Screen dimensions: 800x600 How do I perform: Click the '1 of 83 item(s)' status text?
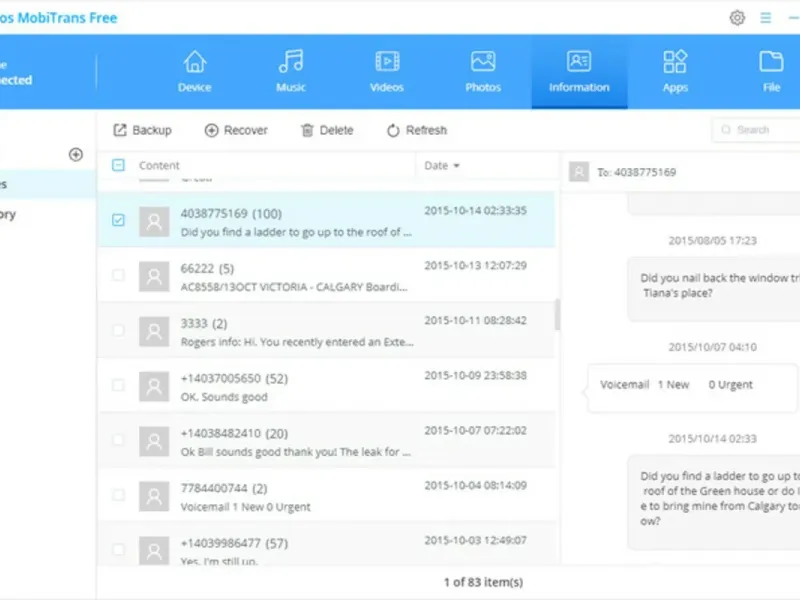coord(483,582)
